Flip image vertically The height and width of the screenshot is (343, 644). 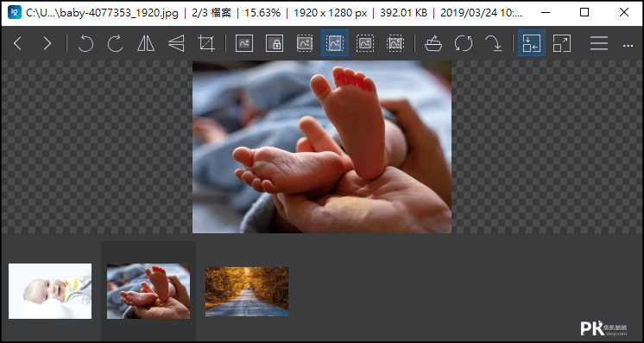click(x=176, y=43)
